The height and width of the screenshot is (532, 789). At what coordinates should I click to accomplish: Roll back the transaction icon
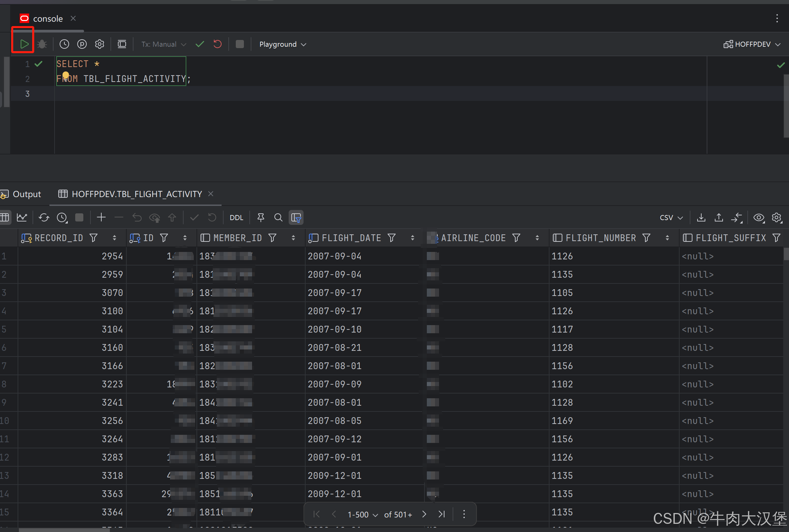[x=217, y=44]
